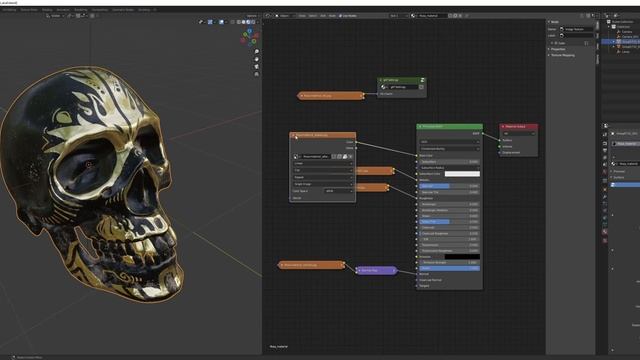640x360 pixels.
Task: Click the glTF Settings node header
Action: (x=402, y=80)
